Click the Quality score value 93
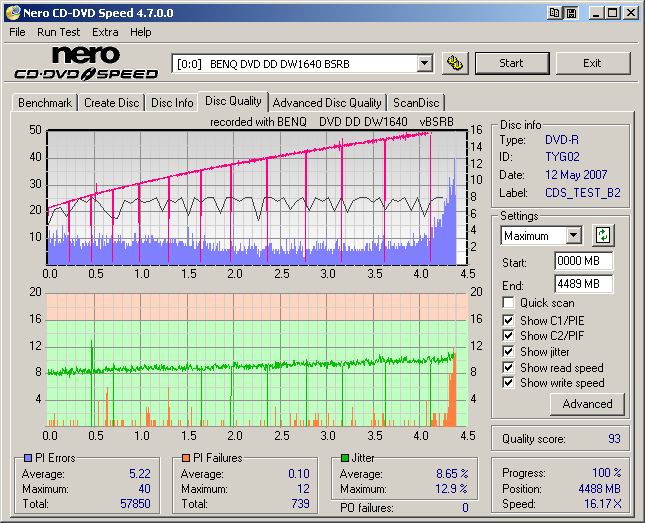The height and width of the screenshot is (523, 645). coord(614,439)
